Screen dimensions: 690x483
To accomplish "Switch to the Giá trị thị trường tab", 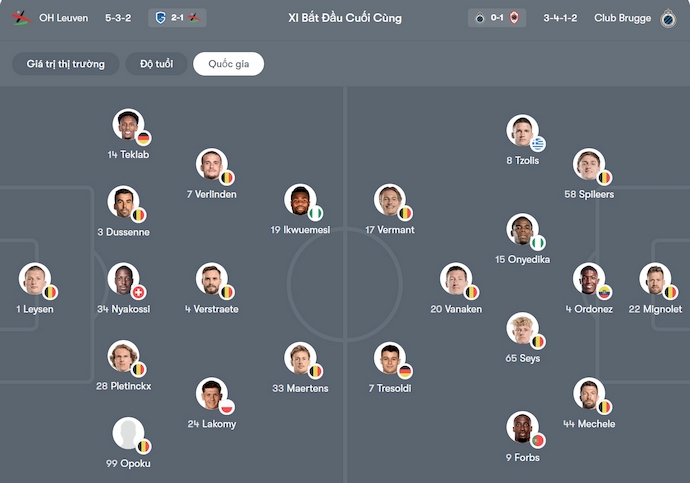I will coord(66,64).
